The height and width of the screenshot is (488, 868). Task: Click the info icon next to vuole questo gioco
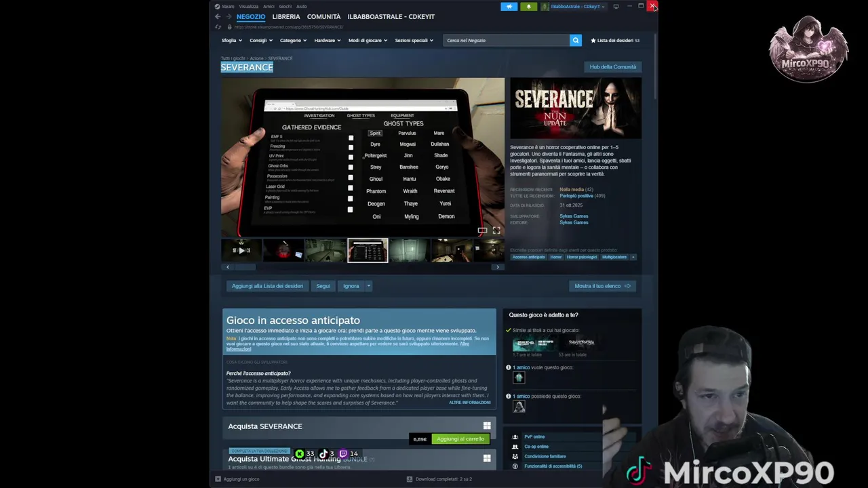tap(509, 367)
